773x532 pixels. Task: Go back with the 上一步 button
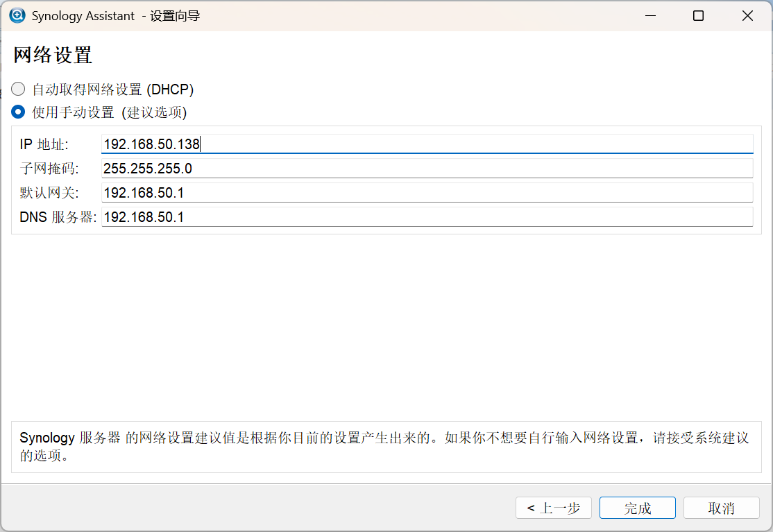pyautogui.click(x=553, y=508)
